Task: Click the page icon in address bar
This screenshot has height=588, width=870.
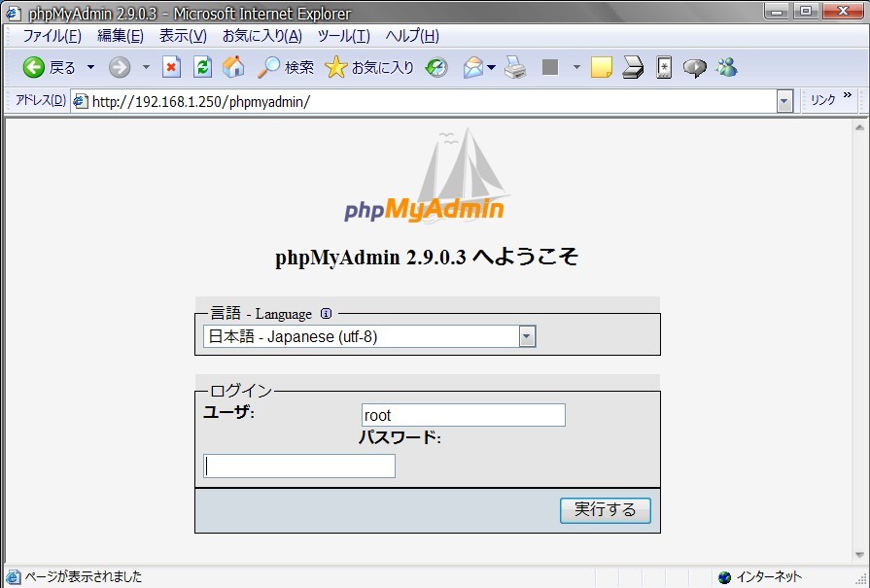Action: [x=81, y=101]
